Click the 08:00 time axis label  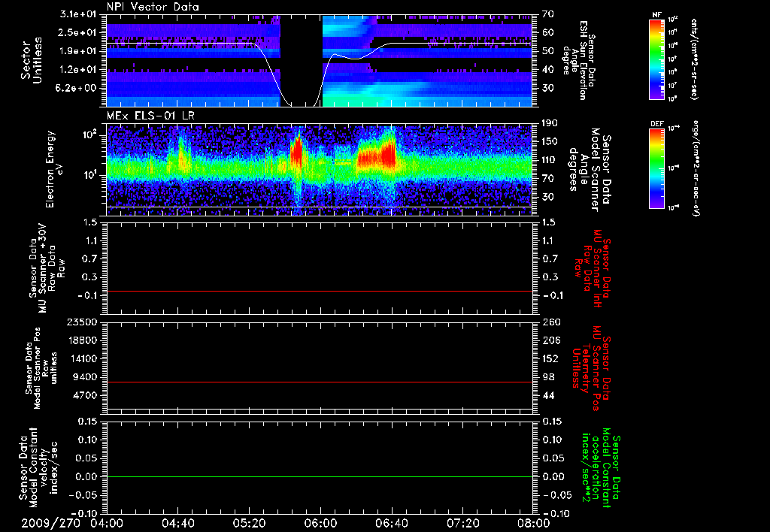click(534, 523)
